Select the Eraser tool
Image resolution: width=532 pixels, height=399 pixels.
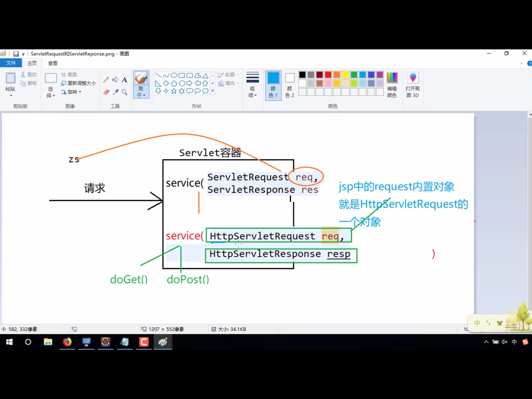(x=106, y=92)
